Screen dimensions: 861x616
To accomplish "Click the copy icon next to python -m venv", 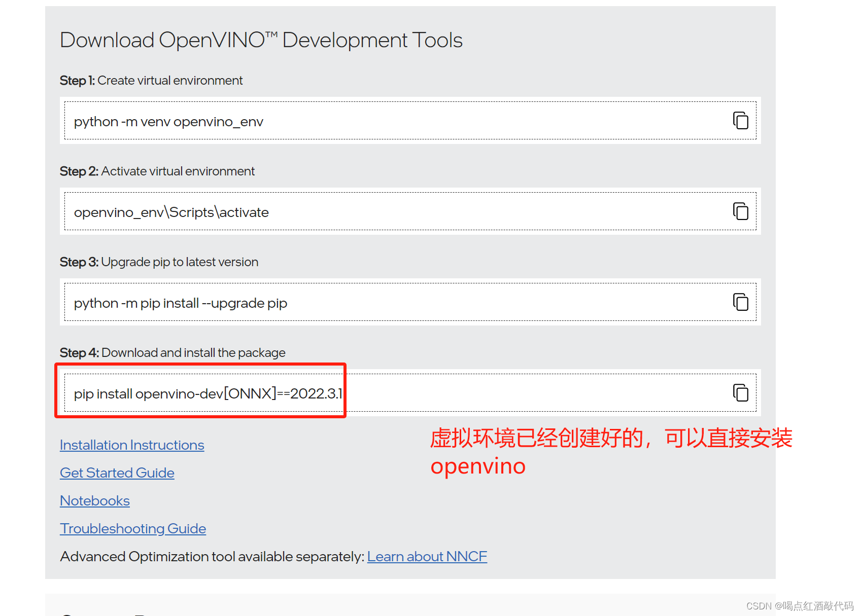I will click(741, 121).
